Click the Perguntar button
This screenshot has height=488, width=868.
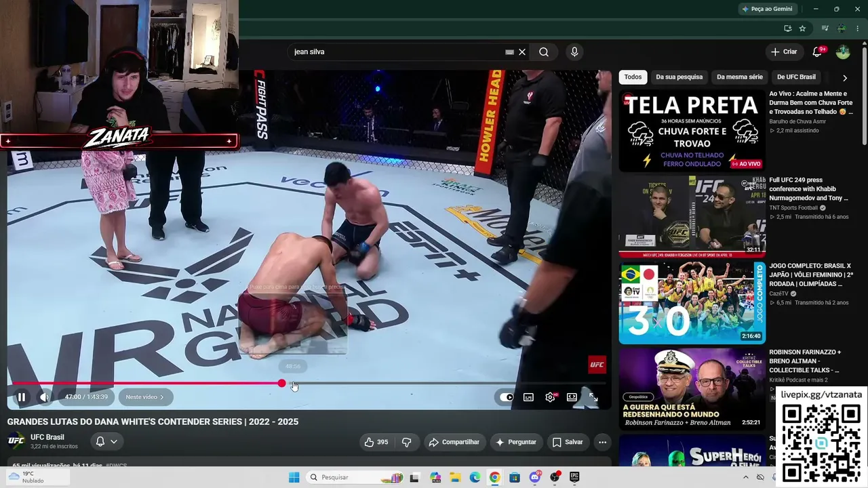coord(516,442)
